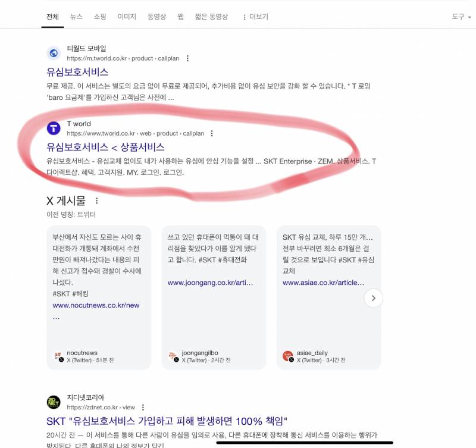Open 유심보호서비스 < 상품서비스 link

pyautogui.click(x=105, y=147)
